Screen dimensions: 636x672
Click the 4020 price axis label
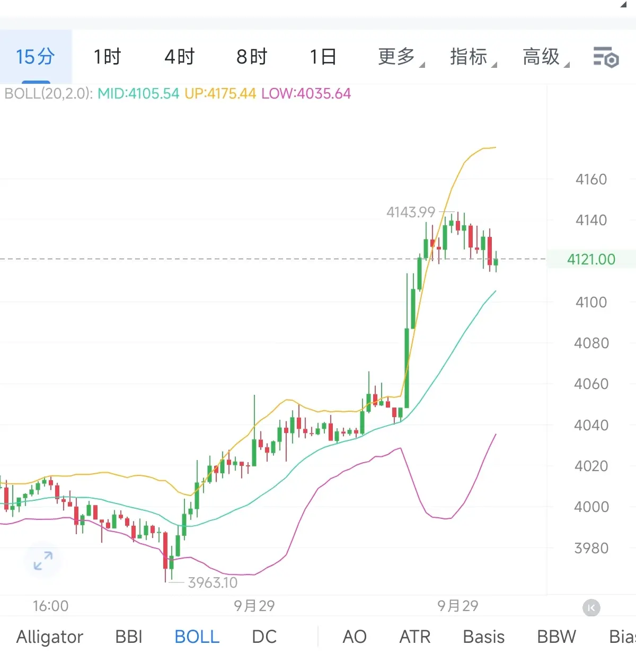(591, 466)
